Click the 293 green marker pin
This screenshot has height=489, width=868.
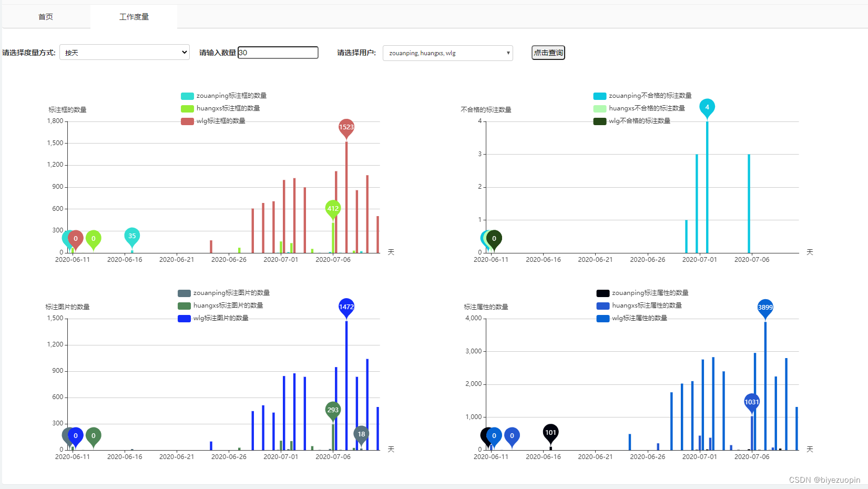pos(333,411)
